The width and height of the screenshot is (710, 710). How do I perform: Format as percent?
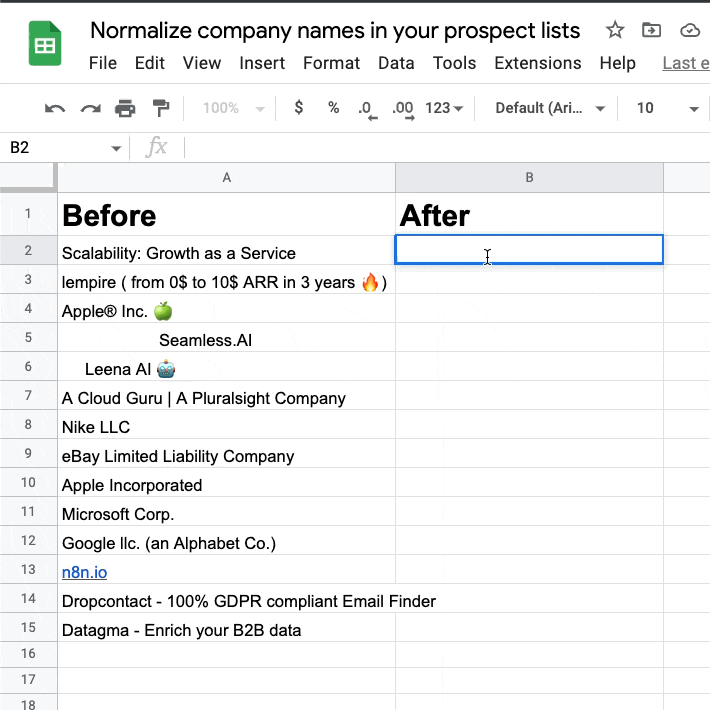click(334, 108)
